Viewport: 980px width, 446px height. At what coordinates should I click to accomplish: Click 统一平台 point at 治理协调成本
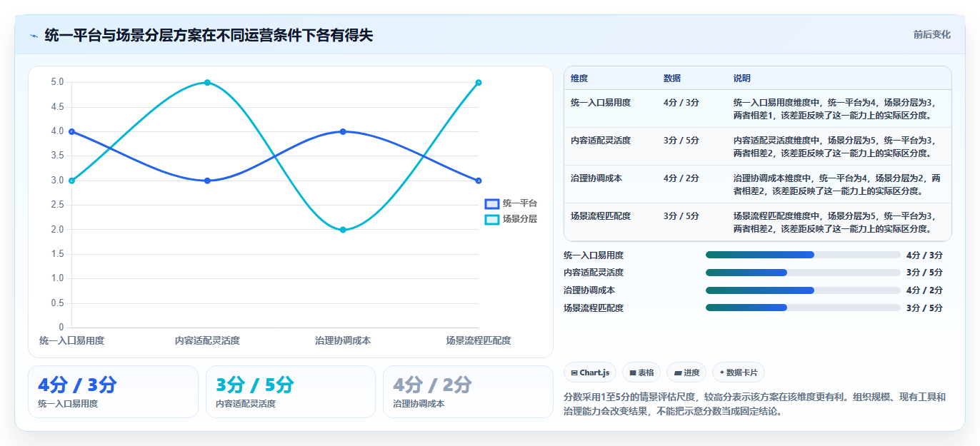coord(343,131)
